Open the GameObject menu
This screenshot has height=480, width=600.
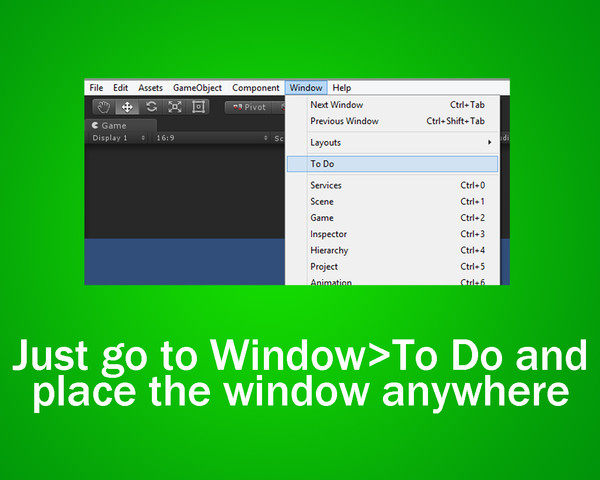point(197,88)
